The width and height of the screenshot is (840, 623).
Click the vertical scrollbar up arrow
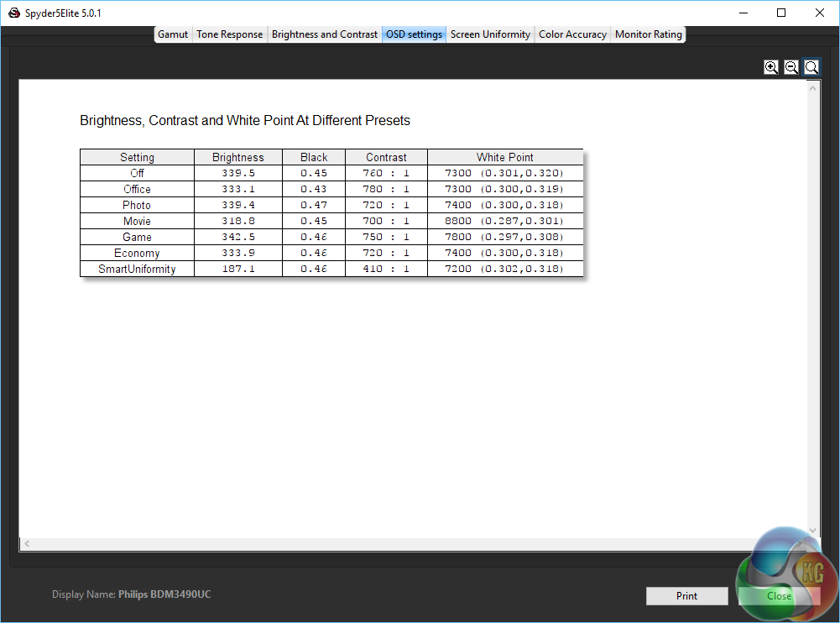tap(812, 88)
